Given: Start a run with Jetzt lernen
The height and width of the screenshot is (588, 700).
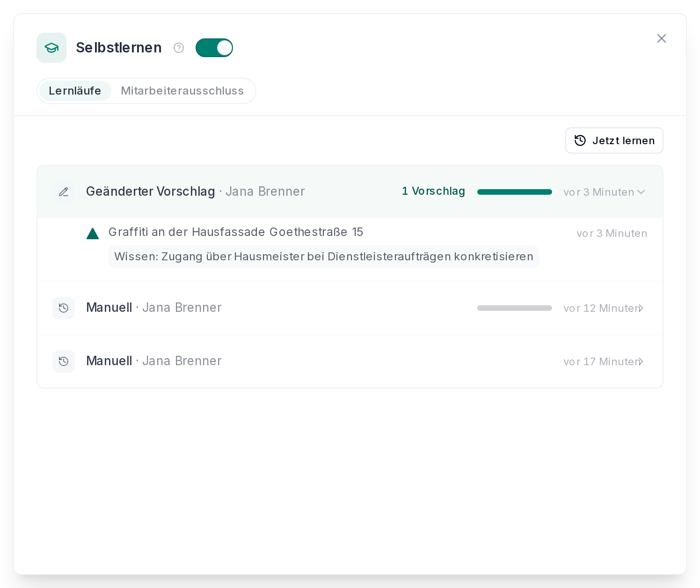Looking at the screenshot, I should pos(614,140).
